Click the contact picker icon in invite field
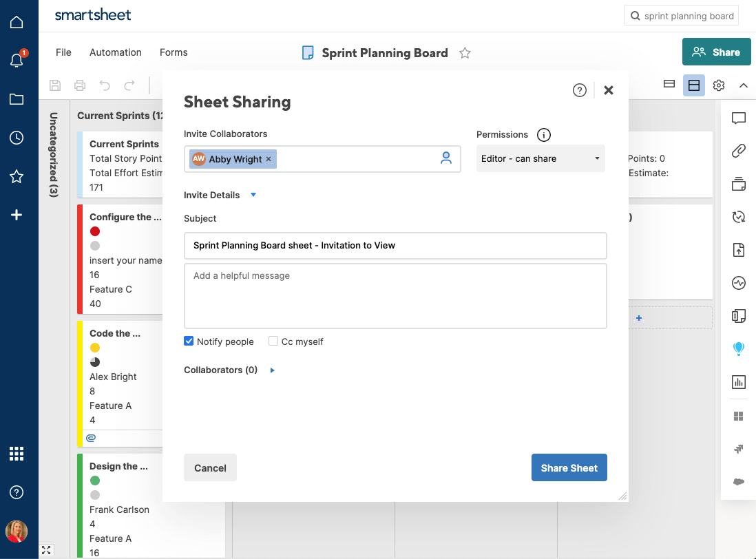 446,158
